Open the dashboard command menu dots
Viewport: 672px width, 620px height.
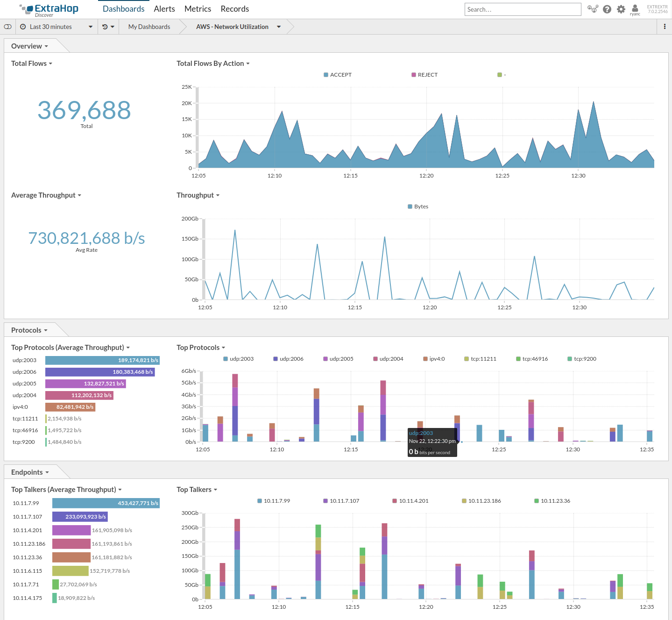coord(665,27)
